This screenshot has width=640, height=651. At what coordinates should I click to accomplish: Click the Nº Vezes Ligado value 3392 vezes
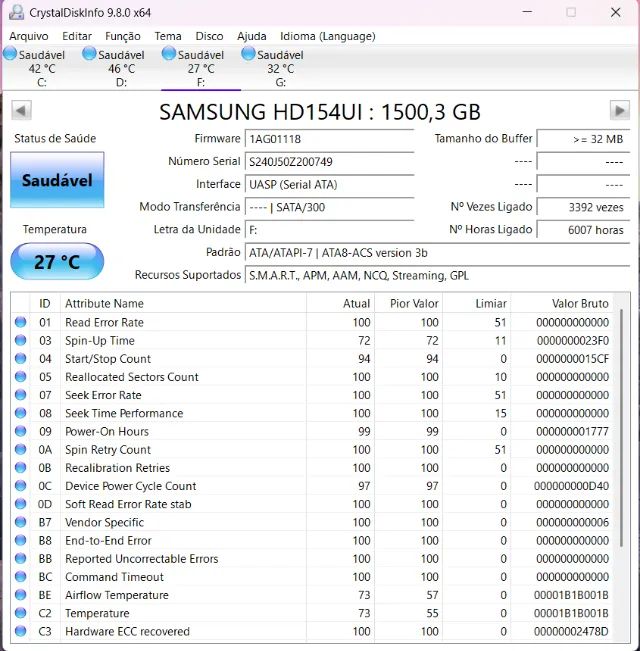(583, 207)
